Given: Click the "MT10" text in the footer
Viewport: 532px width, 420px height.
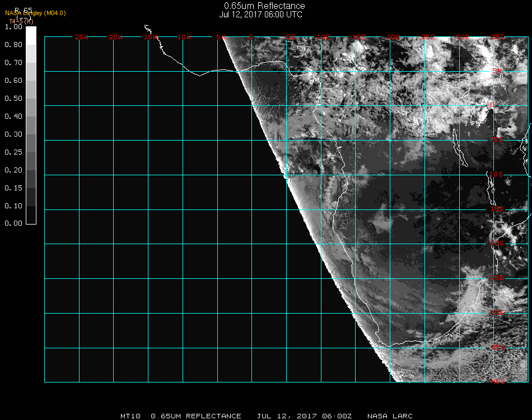Looking at the screenshot, I should pos(130,416).
